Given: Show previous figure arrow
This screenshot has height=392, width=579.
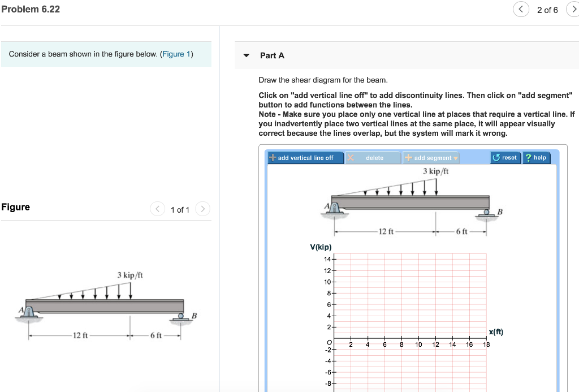Looking at the screenshot, I should [157, 209].
